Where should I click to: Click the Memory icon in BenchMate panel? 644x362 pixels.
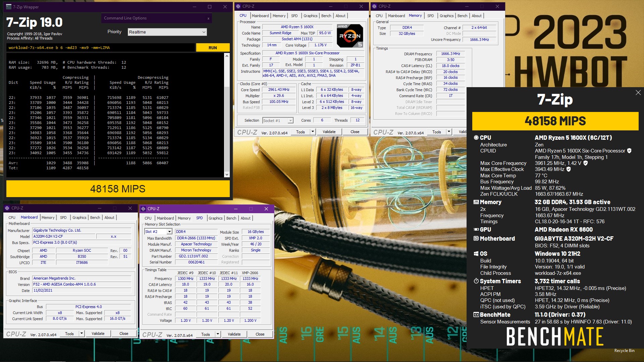(x=476, y=202)
